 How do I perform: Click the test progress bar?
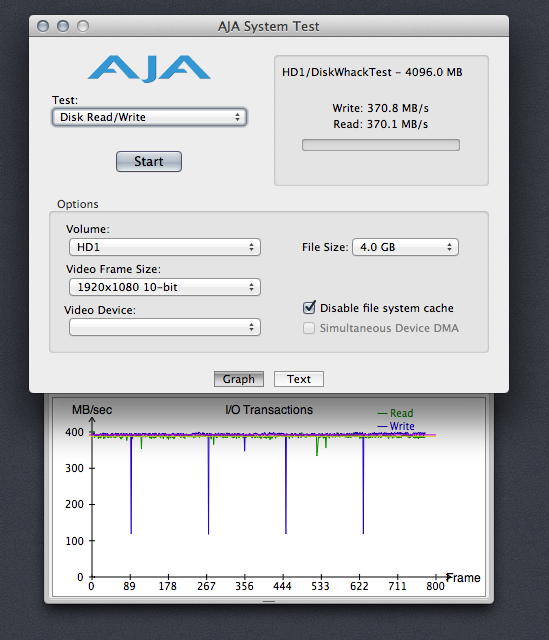click(x=381, y=145)
